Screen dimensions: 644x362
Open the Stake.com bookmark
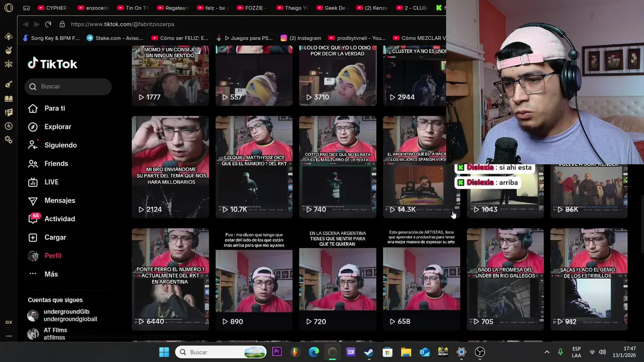point(115,38)
